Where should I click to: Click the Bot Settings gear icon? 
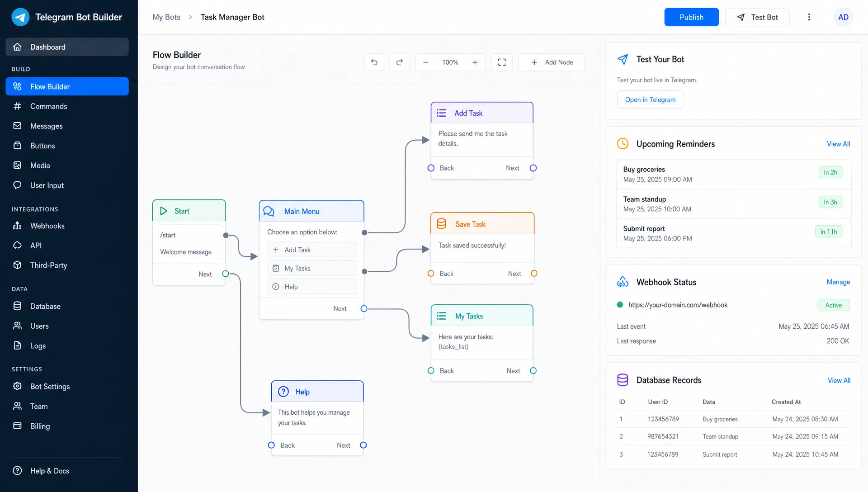(17, 386)
